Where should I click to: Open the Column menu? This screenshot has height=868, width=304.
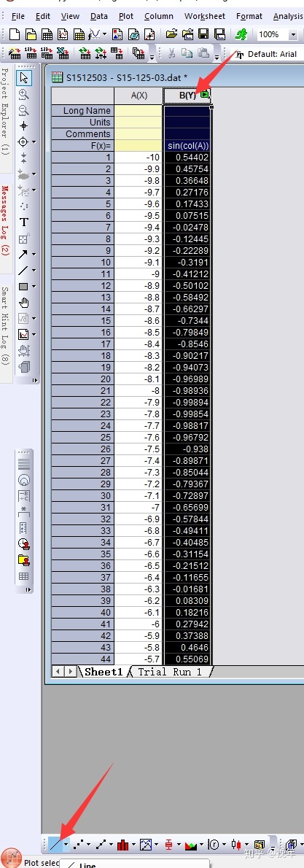[159, 16]
